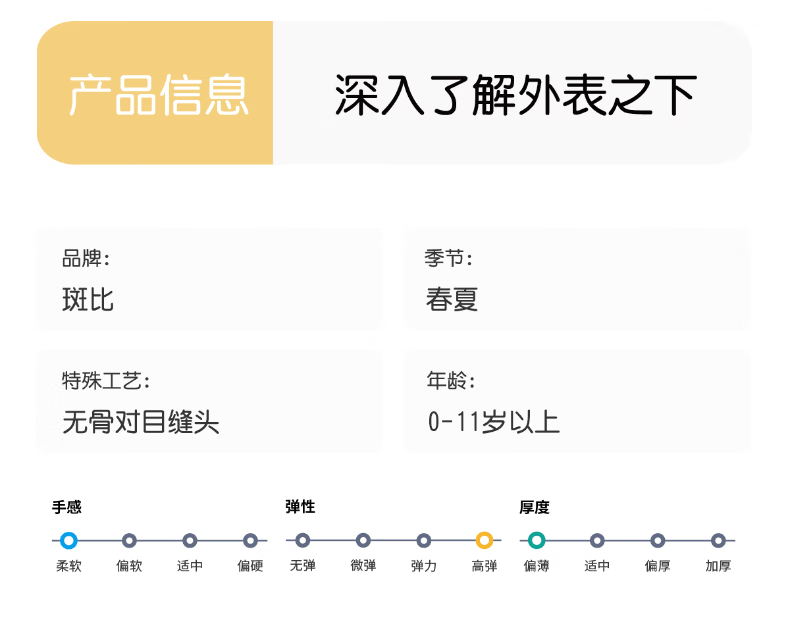Click the 年龄 0-11岁以上 card

576,401
